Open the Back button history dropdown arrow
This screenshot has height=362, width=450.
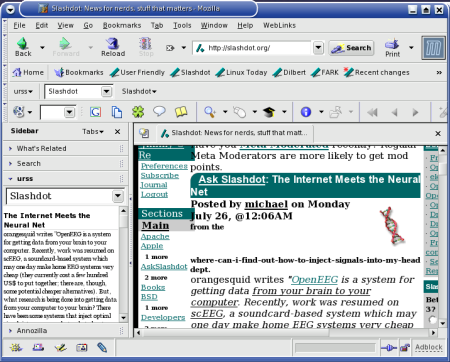[42, 48]
